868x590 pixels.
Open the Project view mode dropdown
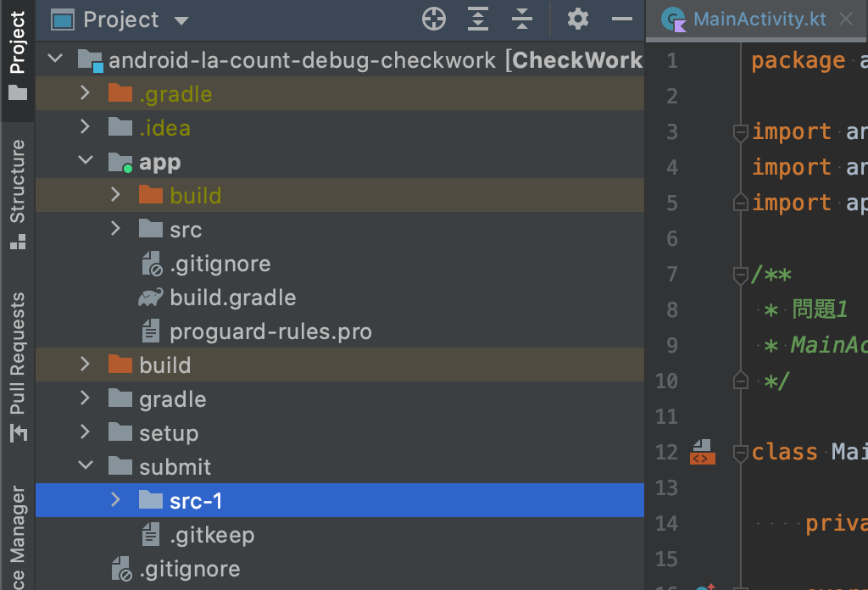click(182, 19)
